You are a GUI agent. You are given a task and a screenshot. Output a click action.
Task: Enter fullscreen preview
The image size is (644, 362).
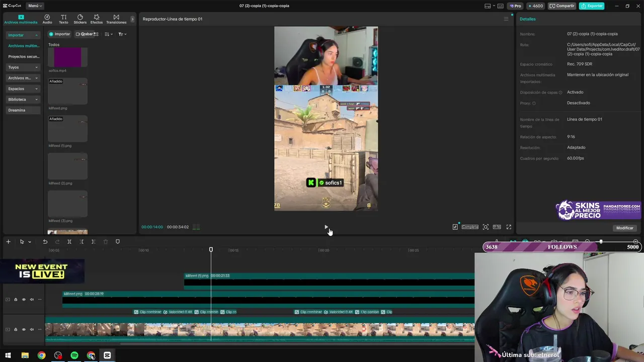(509, 227)
